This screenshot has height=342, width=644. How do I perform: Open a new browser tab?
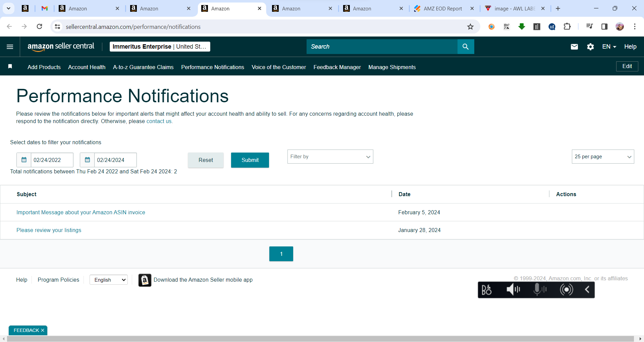click(x=558, y=8)
